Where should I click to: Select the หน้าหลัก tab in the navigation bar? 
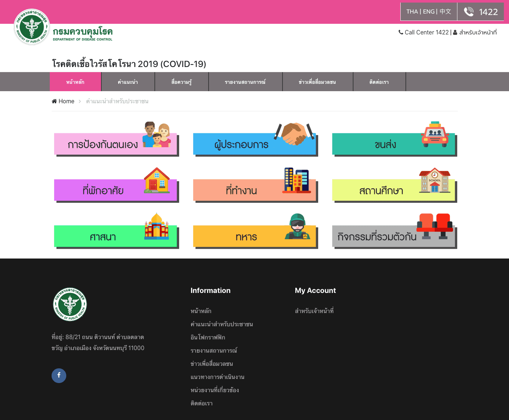(x=75, y=82)
